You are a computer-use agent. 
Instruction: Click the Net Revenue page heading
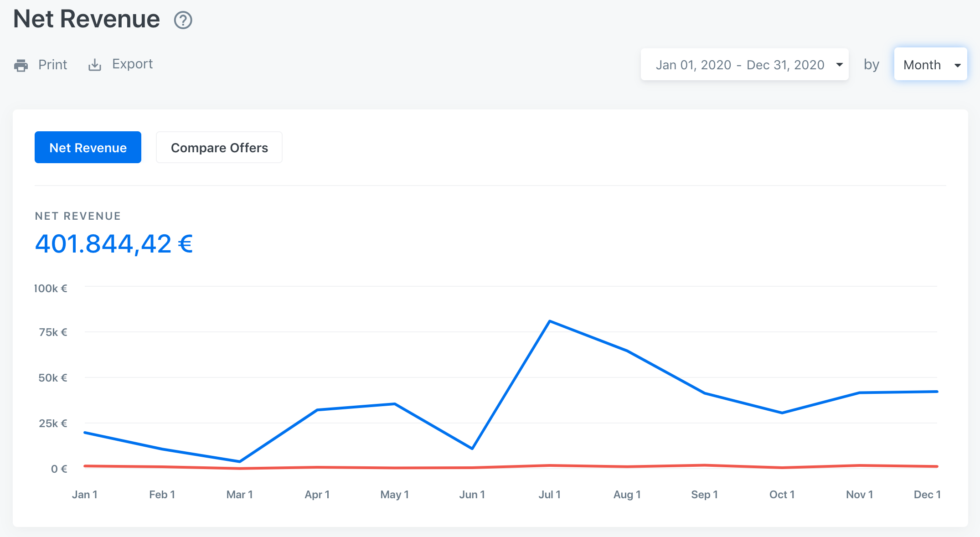(x=87, y=19)
